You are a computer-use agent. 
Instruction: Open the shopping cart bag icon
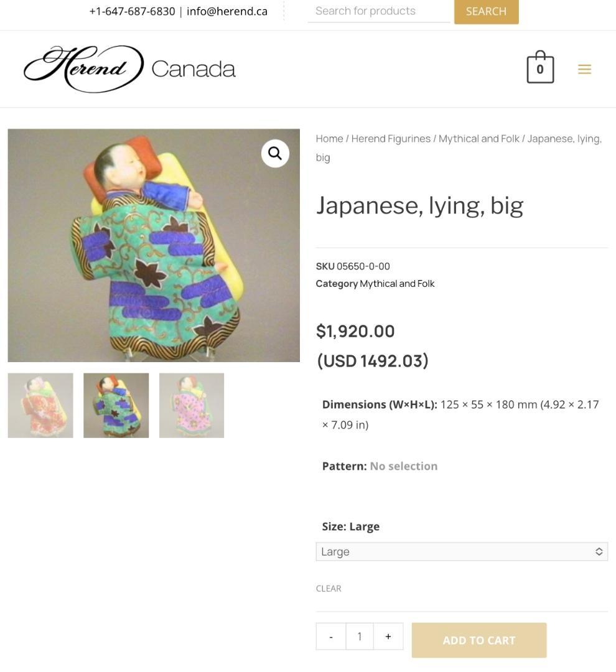[x=539, y=67]
